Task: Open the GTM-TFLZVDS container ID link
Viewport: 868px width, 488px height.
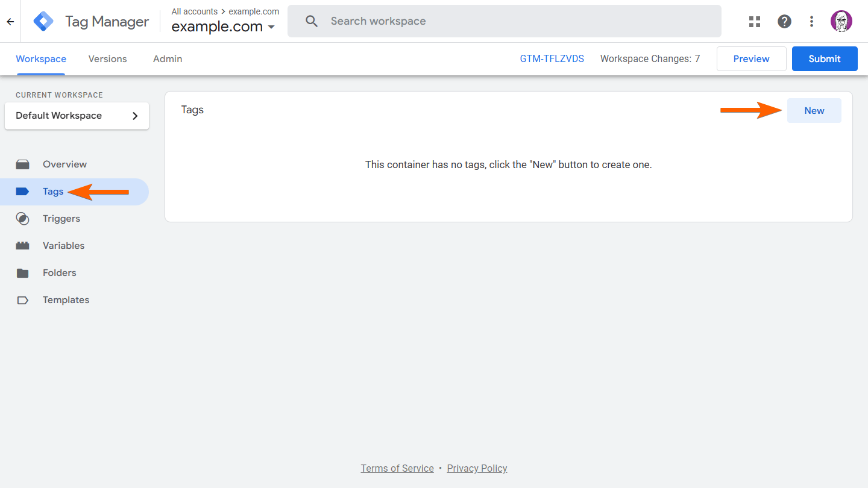Action: click(x=552, y=59)
